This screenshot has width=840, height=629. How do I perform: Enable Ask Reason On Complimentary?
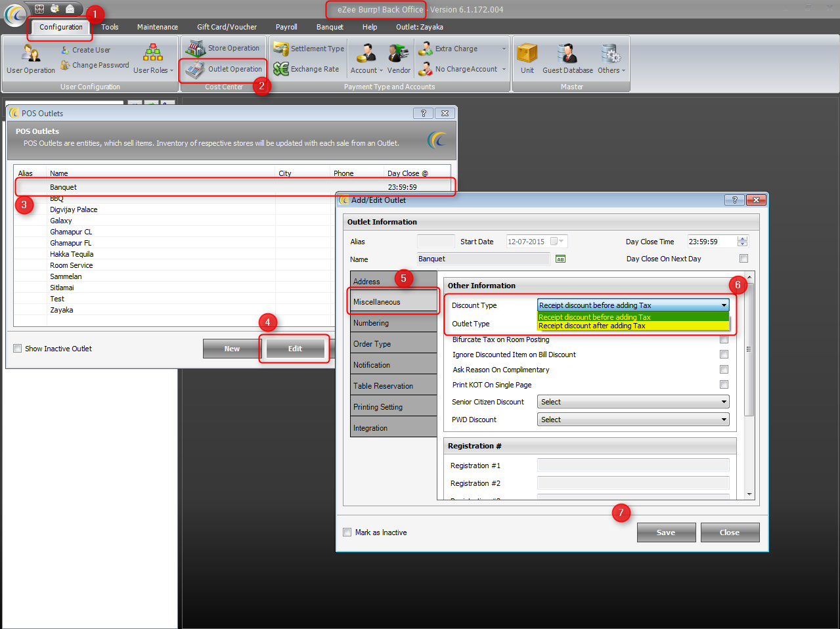[x=724, y=370]
